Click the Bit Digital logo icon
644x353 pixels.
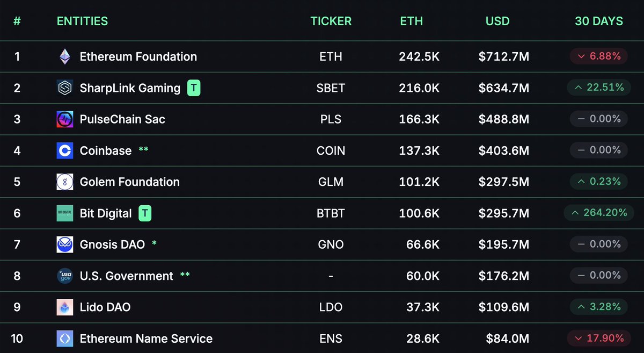click(x=65, y=213)
